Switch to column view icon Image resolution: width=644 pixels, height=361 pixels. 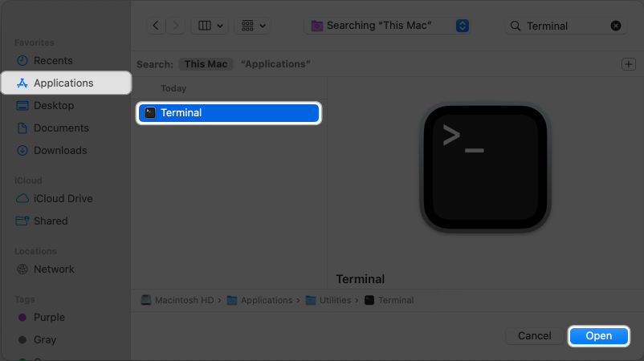click(205, 26)
